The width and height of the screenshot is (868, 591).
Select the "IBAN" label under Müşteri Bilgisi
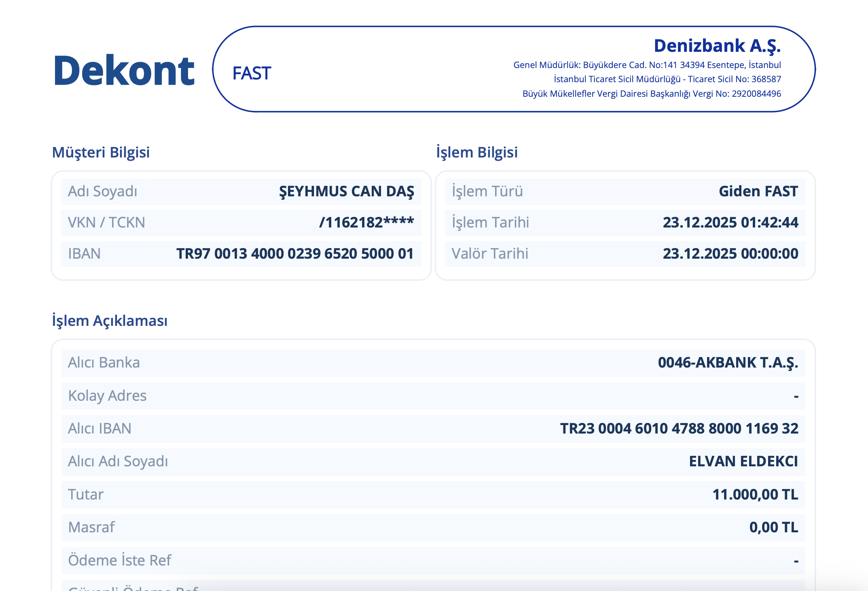point(84,254)
